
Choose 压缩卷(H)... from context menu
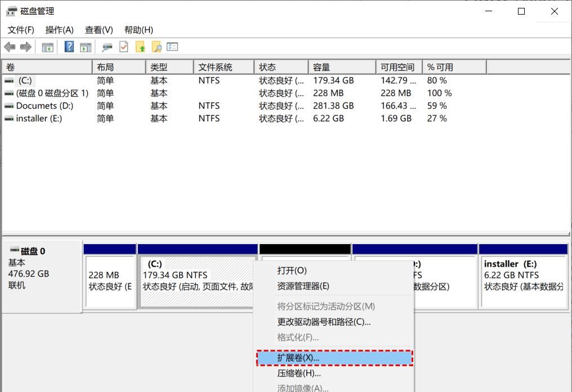(x=299, y=373)
